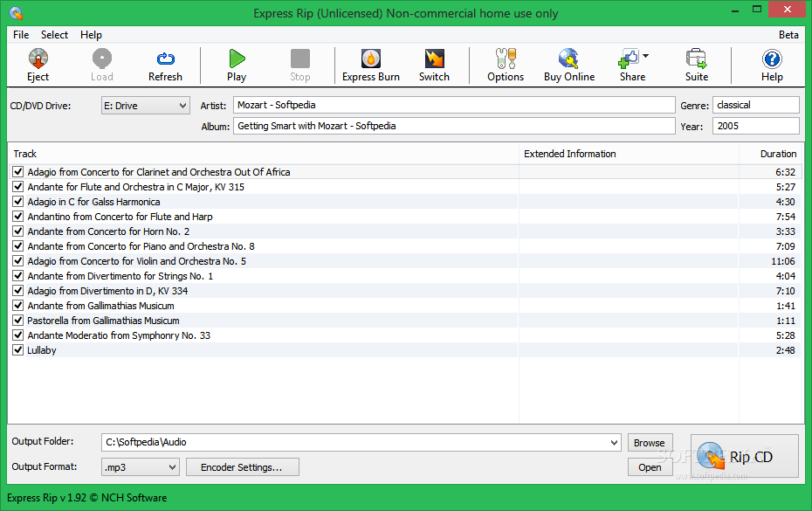The image size is (812, 511).
Task: Click the Buy Online toolbar icon
Action: tap(568, 59)
